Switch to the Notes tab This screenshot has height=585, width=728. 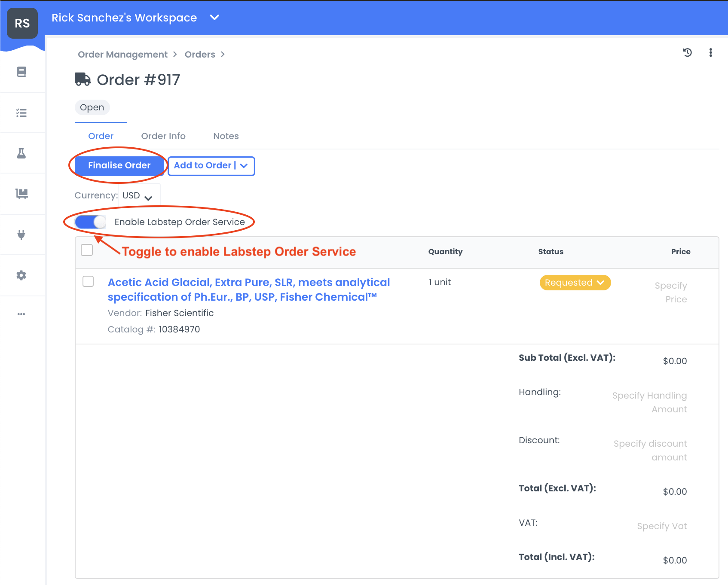tap(226, 136)
